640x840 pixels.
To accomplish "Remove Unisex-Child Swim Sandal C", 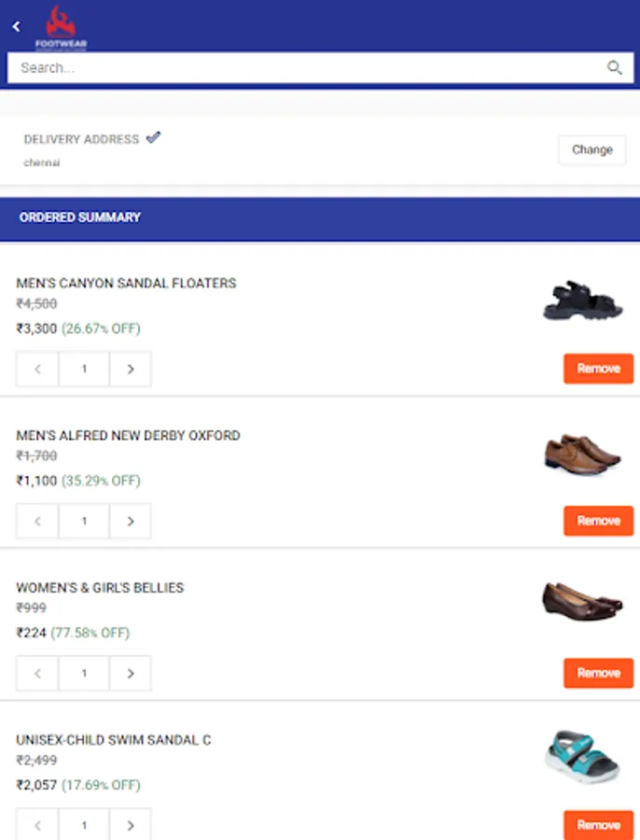I will tap(598, 825).
